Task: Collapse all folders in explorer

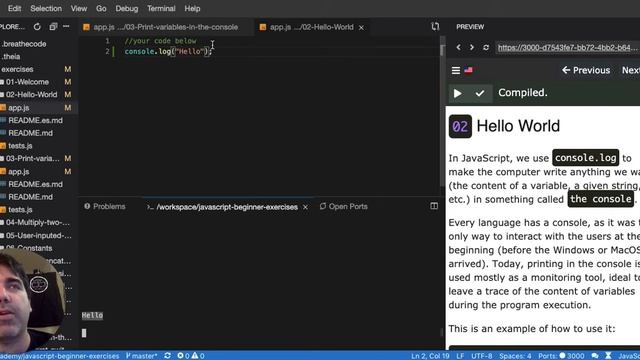Action: pyautogui.click(x=53, y=27)
